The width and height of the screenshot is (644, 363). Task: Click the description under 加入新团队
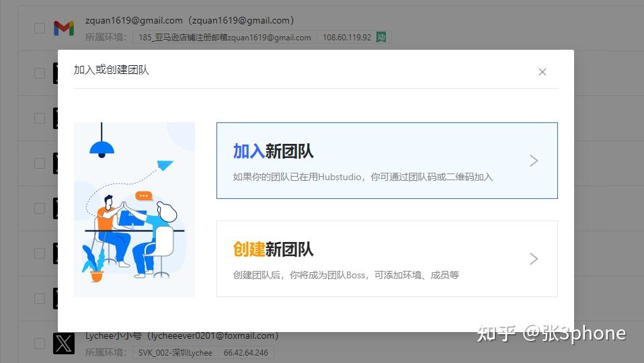coord(362,177)
